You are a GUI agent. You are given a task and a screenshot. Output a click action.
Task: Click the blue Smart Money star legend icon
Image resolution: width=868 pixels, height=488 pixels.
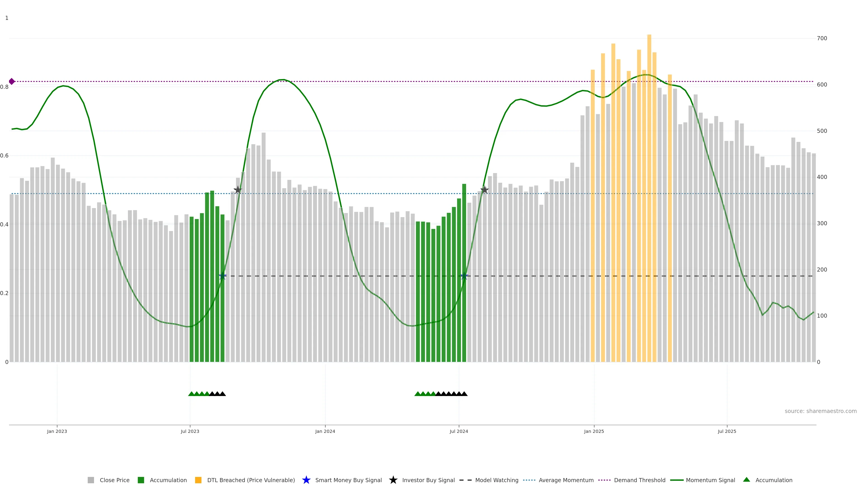pyautogui.click(x=306, y=480)
